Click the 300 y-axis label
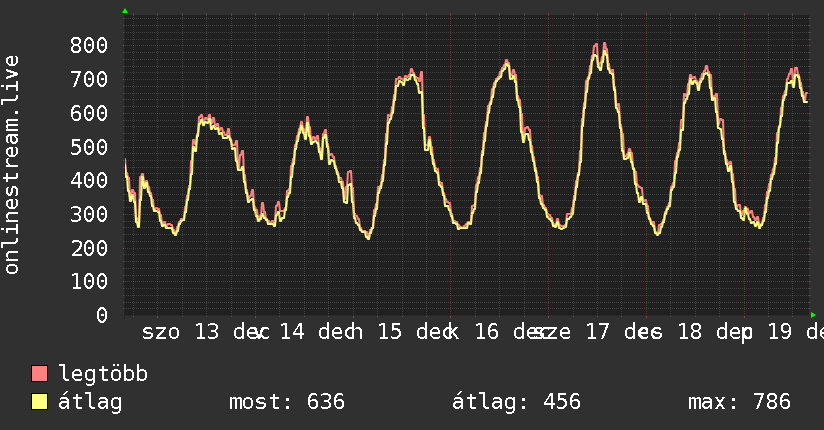The image size is (824, 430). click(x=89, y=214)
